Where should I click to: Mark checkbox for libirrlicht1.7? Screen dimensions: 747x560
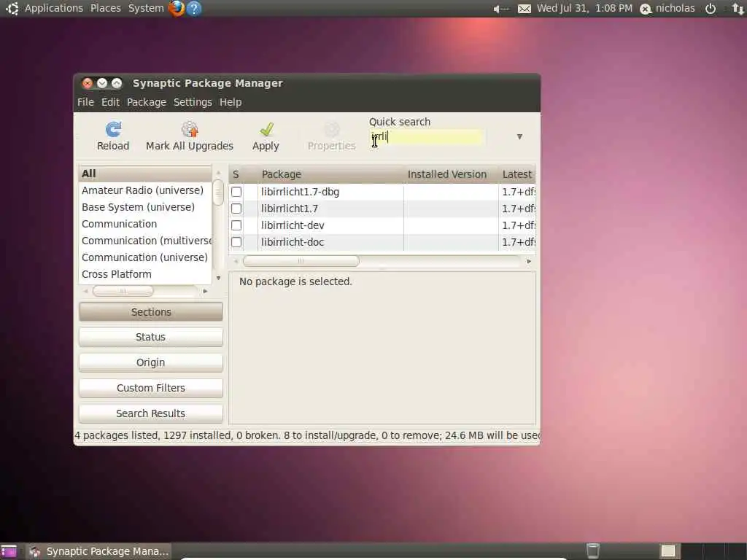pyautogui.click(x=236, y=209)
